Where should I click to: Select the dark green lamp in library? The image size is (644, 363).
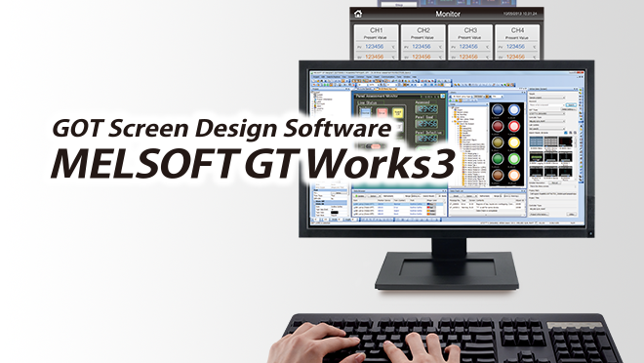[498, 159]
